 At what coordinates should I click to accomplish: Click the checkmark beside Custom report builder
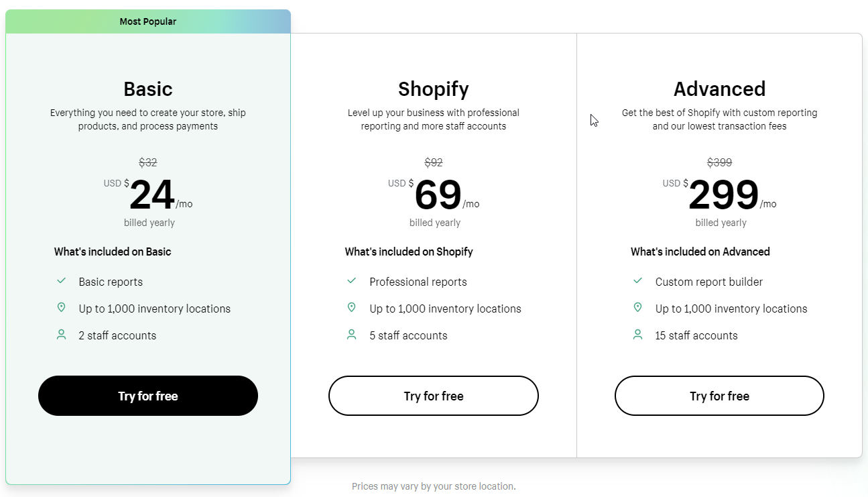(637, 282)
